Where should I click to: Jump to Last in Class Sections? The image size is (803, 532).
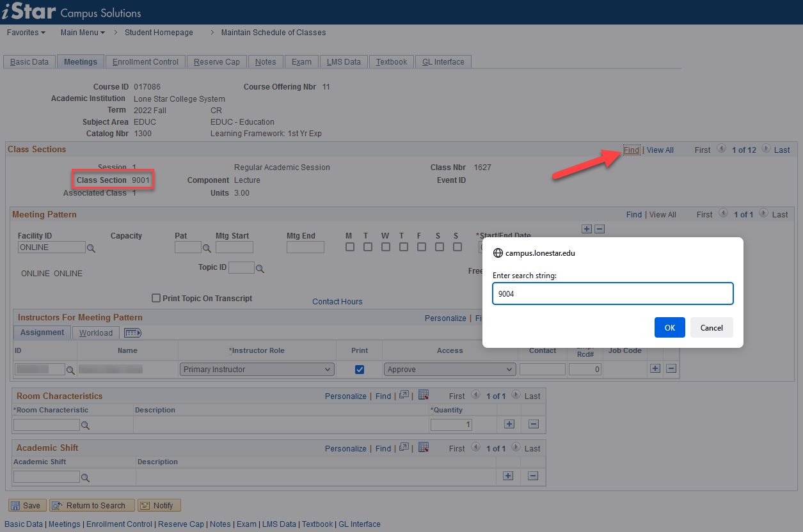pos(782,150)
